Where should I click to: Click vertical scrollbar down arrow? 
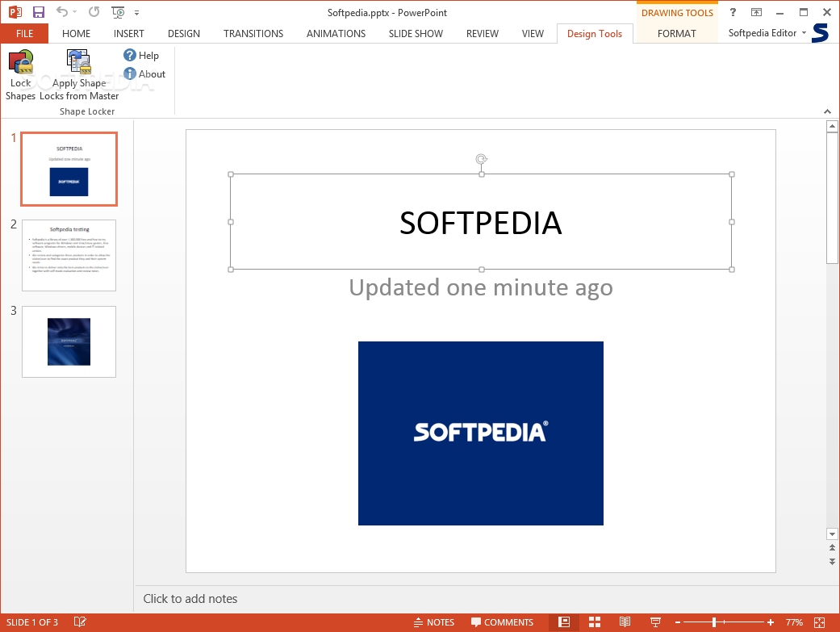pos(832,534)
